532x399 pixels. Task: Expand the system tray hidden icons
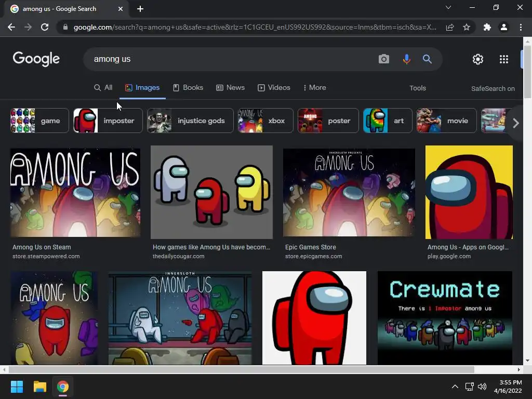click(455, 387)
